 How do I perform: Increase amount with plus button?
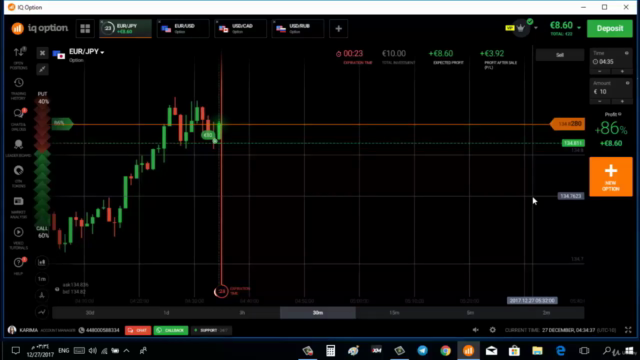pyautogui.click(x=622, y=102)
